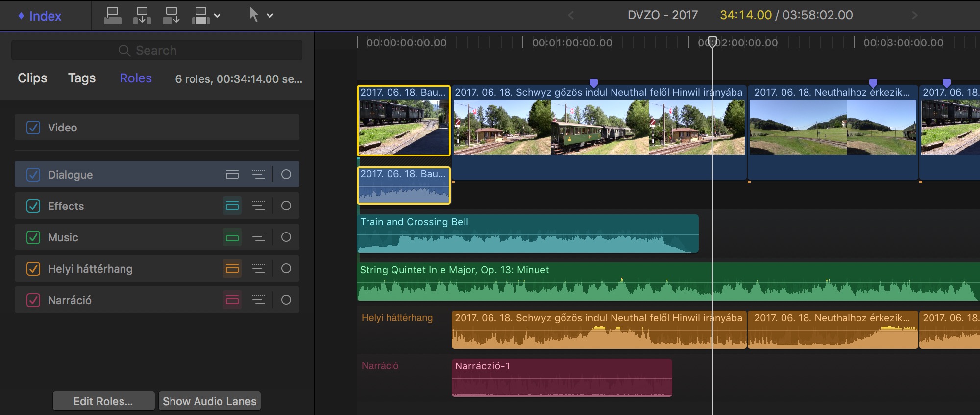Go forward in timeline history arrow
The height and width of the screenshot is (415, 980).
tap(914, 15)
